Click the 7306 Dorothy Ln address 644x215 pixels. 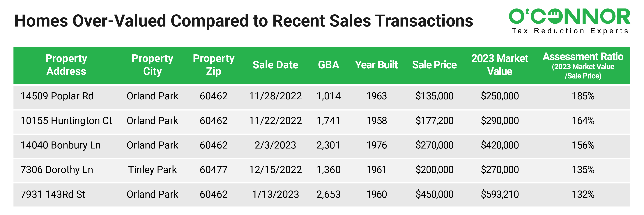pos(57,170)
